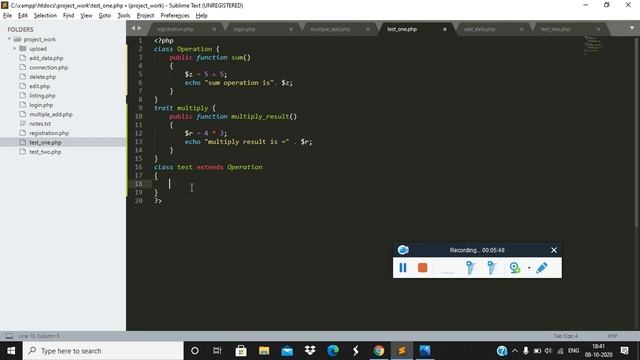Open delete.php in sidebar
The height and width of the screenshot is (360, 640).
(x=42, y=77)
